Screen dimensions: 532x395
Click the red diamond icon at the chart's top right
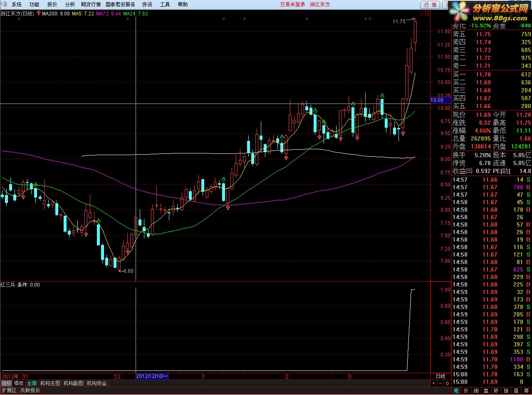click(421, 14)
